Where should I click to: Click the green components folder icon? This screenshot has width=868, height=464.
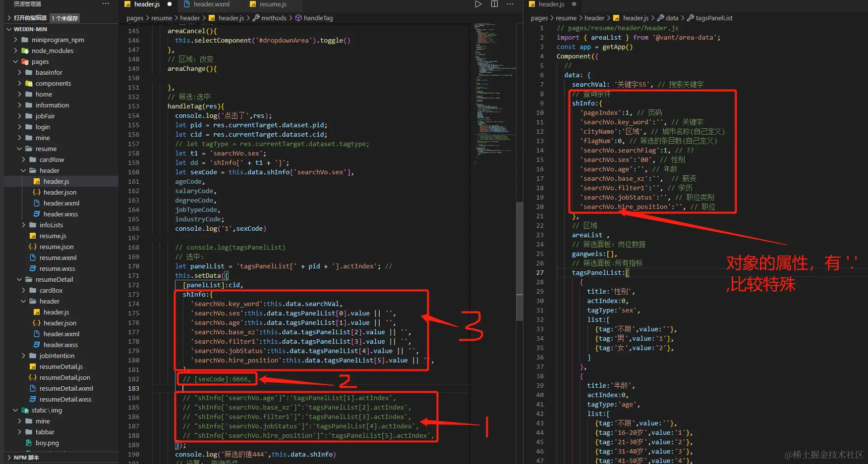[29, 84]
